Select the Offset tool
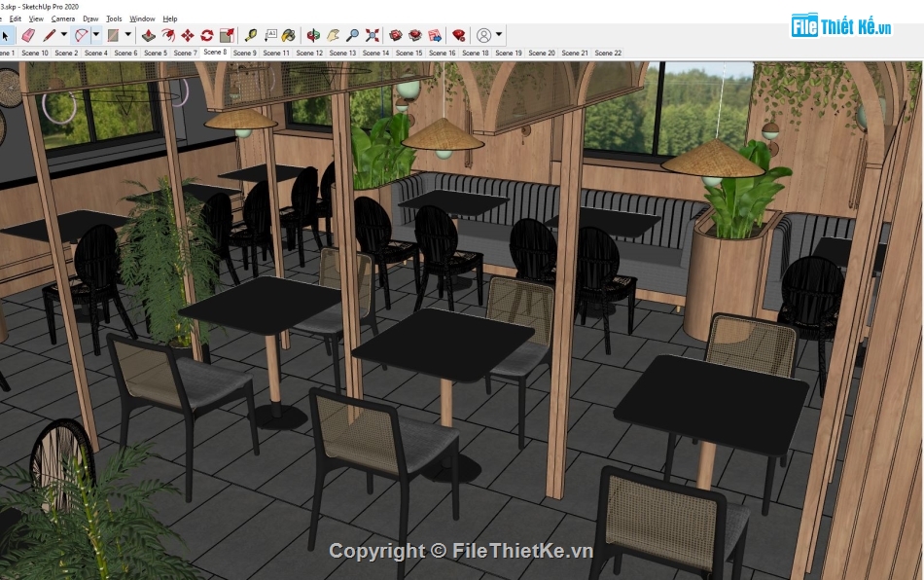The width and height of the screenshot is (924, 580). [x=168, y=36]
